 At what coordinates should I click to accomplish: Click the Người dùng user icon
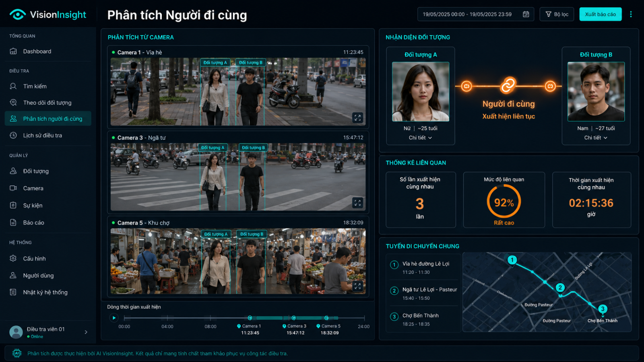pos(13,275)
